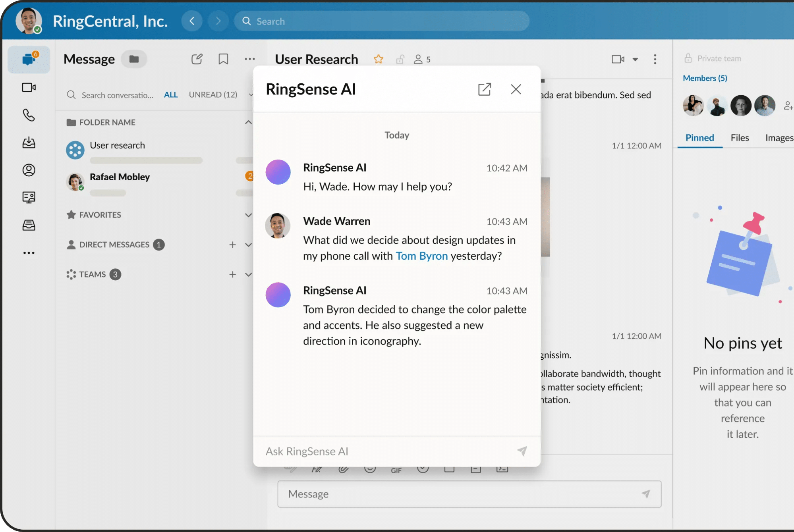Star the User Research conversation
The width and height of the screenshot is (794, 532).
click(378, 59)
